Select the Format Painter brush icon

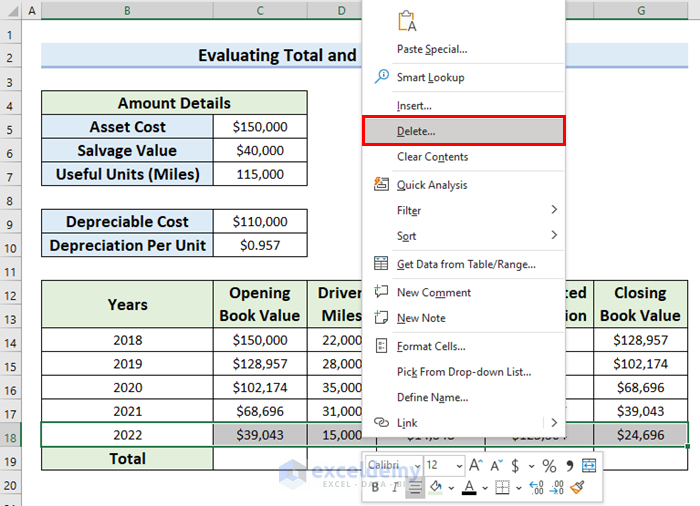(579, 488)
